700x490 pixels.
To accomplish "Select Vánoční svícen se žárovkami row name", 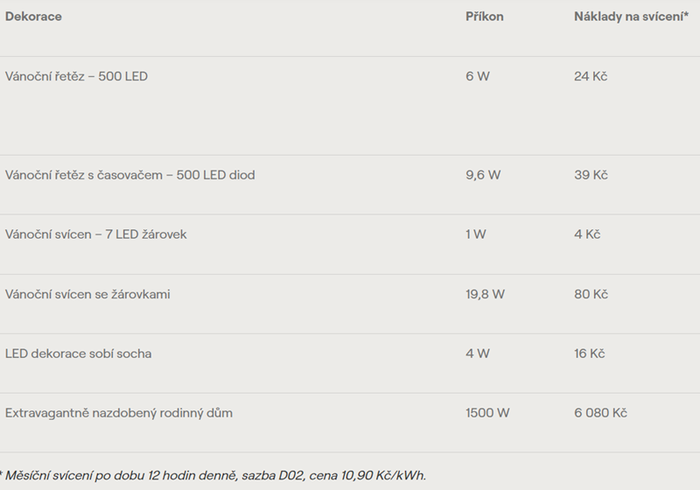I will pyautogui.click(x=94, y=294).
